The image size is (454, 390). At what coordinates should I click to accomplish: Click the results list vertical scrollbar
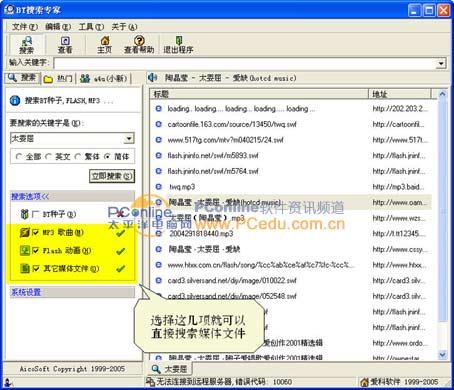(442, 224)
